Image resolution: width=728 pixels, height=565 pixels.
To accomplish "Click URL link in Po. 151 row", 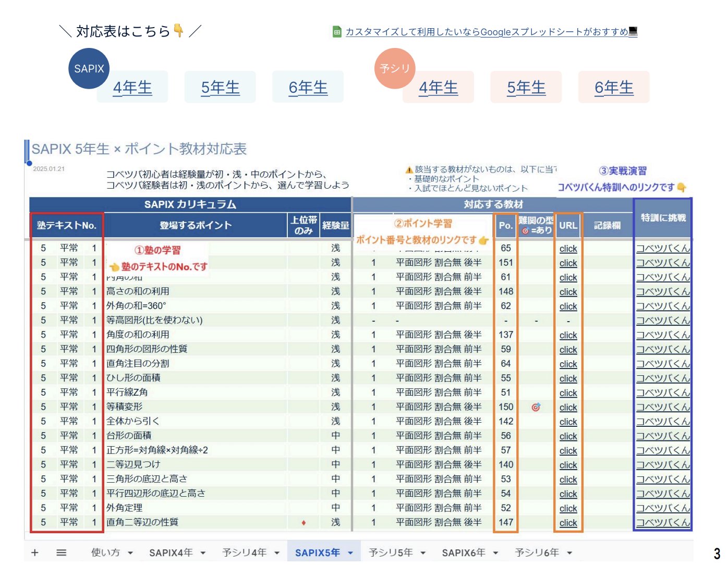I will coord(568,263).
